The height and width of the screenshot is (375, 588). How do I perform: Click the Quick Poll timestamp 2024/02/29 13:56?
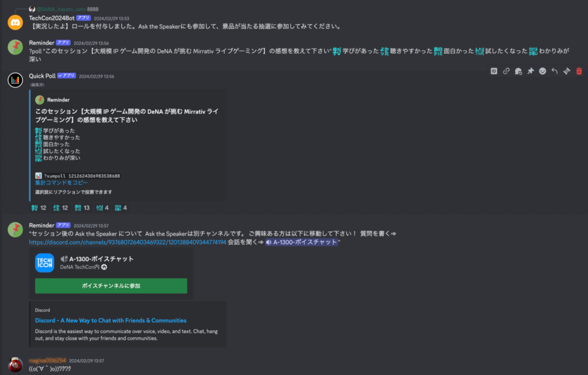pos(97,76)
